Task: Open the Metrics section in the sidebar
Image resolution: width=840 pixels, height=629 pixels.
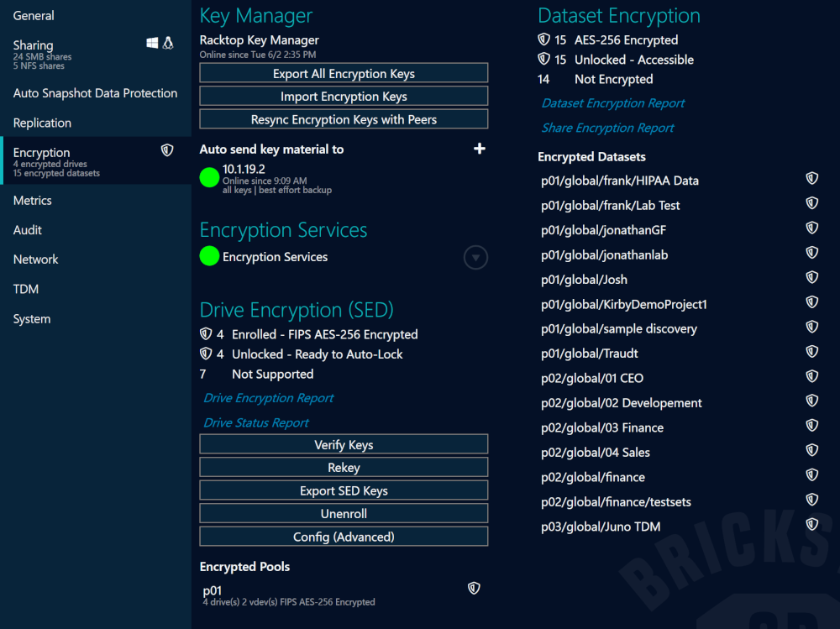Action: pos(31,200)
